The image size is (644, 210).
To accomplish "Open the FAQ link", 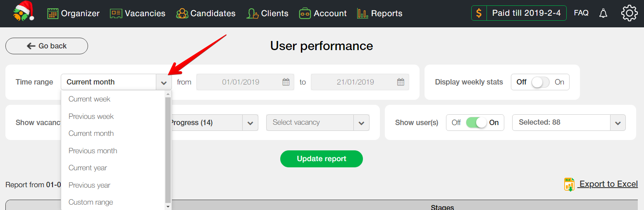I will pos(581,13).
